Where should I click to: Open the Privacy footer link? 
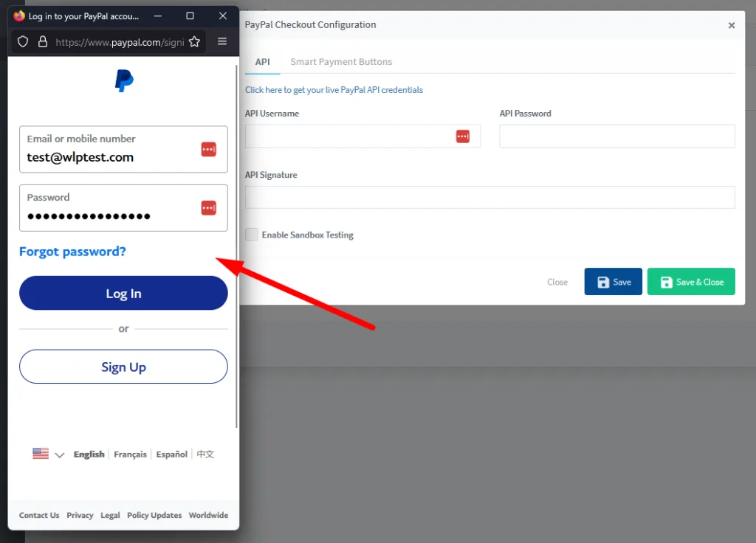pyautogui.click(x=80, y=515)
